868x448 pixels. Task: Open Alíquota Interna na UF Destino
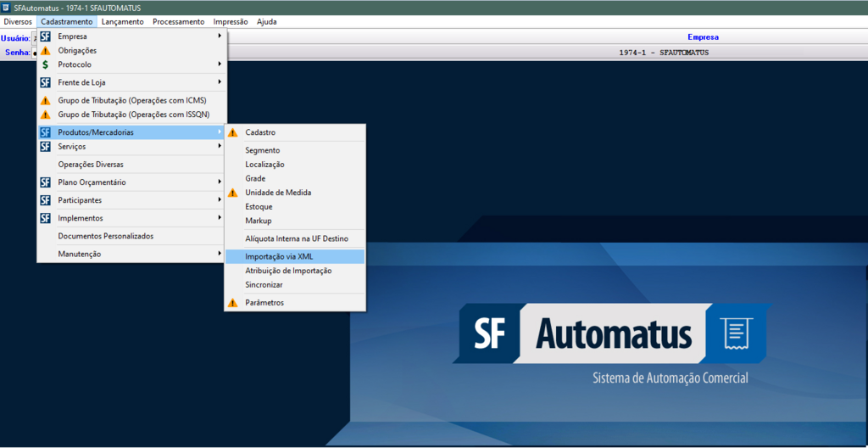(296, 238)
